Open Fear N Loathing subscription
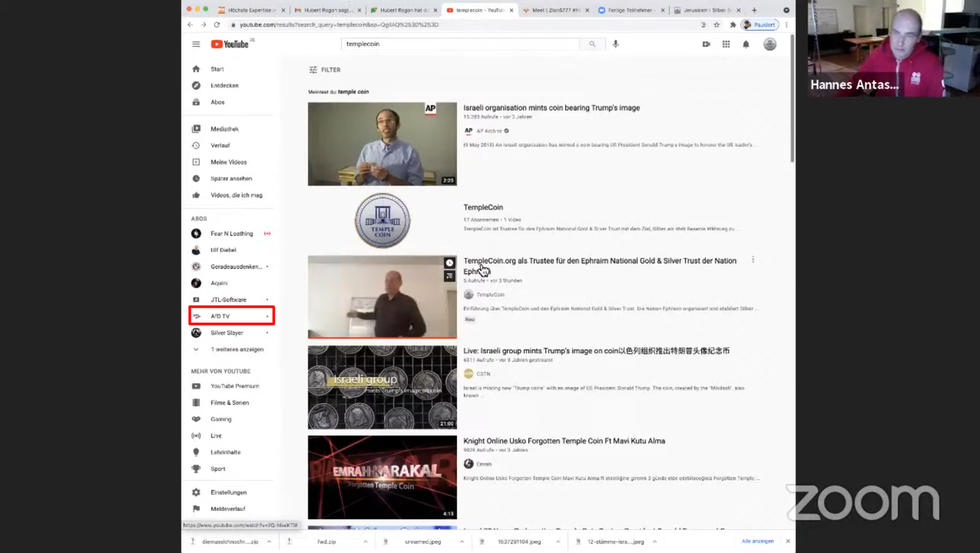This screenshot has width=980, height=553. point(230,234)
